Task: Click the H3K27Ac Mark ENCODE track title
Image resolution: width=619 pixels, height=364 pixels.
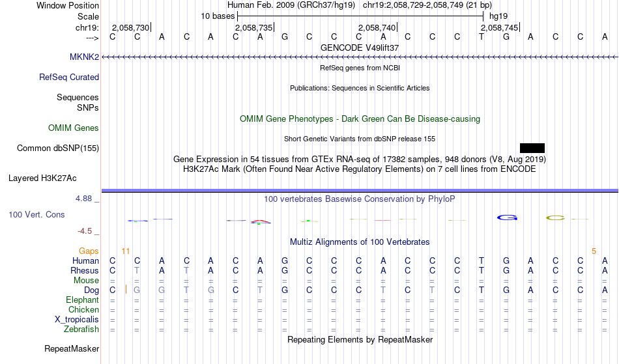Action: (360, 169)
